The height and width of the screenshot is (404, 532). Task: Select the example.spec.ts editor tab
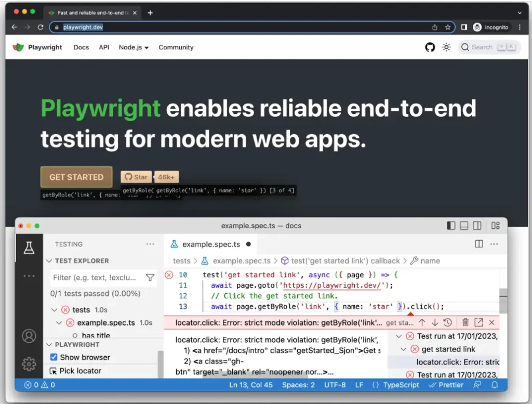pos(210,244)
